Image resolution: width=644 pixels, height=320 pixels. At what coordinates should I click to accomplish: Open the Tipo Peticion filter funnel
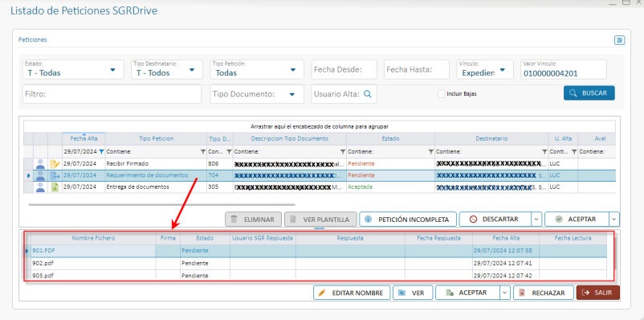tap(203, 152)
